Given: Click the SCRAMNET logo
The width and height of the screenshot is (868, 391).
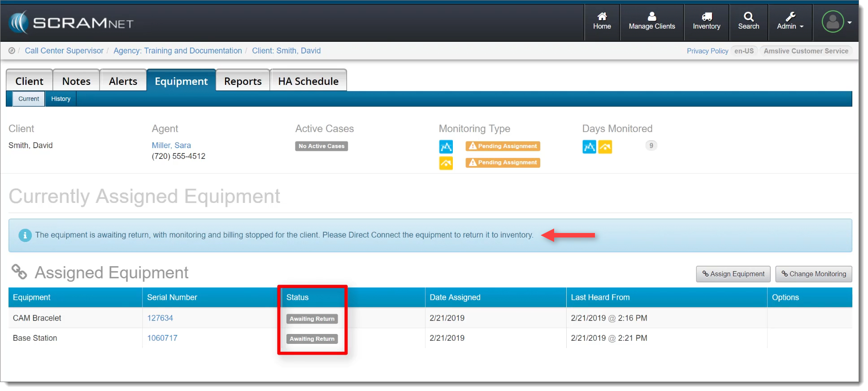Looking at the screenshot, I should click(72, 22).
